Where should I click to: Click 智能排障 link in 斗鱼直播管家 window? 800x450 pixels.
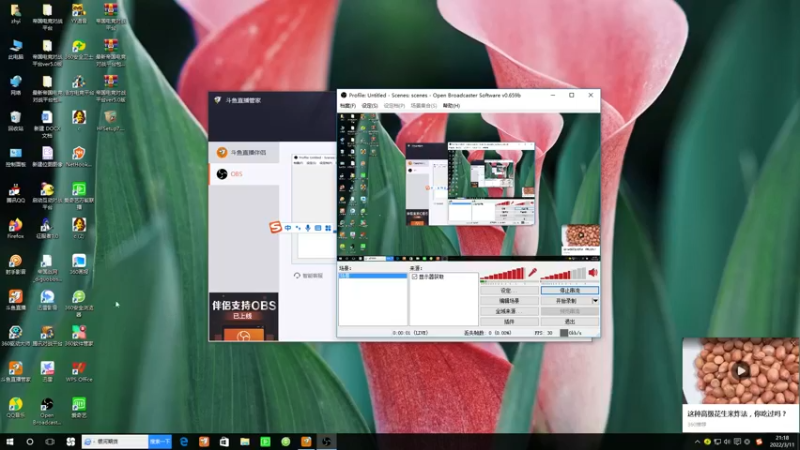(309, 276)
